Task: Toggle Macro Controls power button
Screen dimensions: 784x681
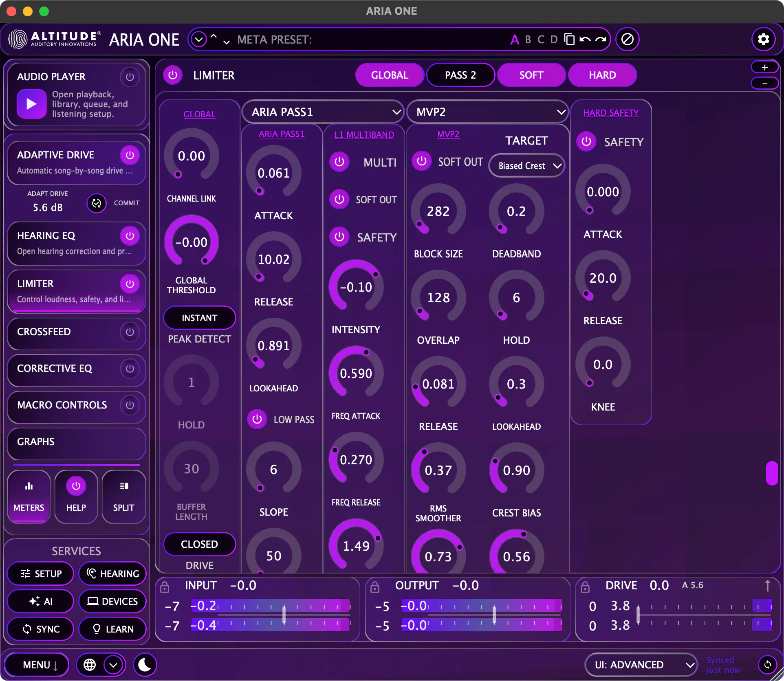Action: pyautogui.click(x=130, y=405)
